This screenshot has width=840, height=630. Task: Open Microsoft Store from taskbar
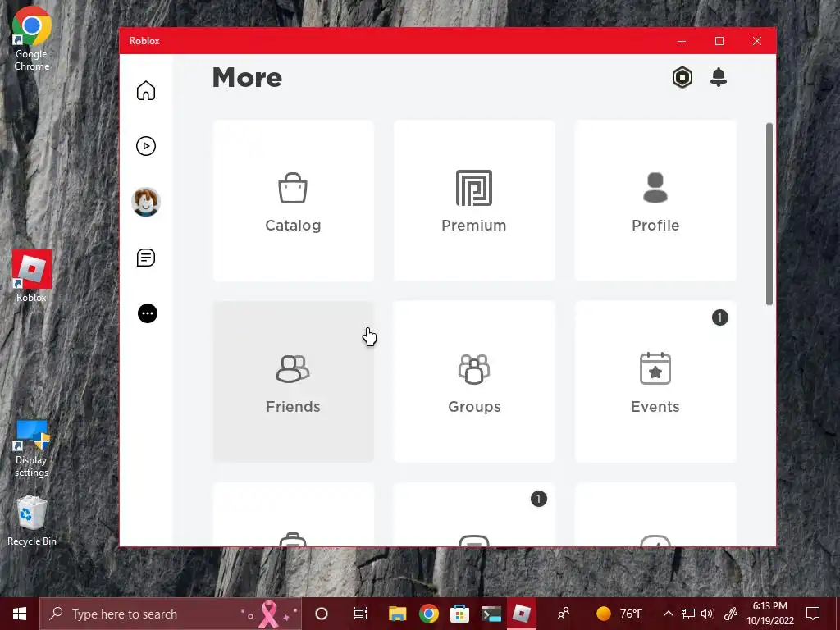pyautogui.click(x=459, y=614)
